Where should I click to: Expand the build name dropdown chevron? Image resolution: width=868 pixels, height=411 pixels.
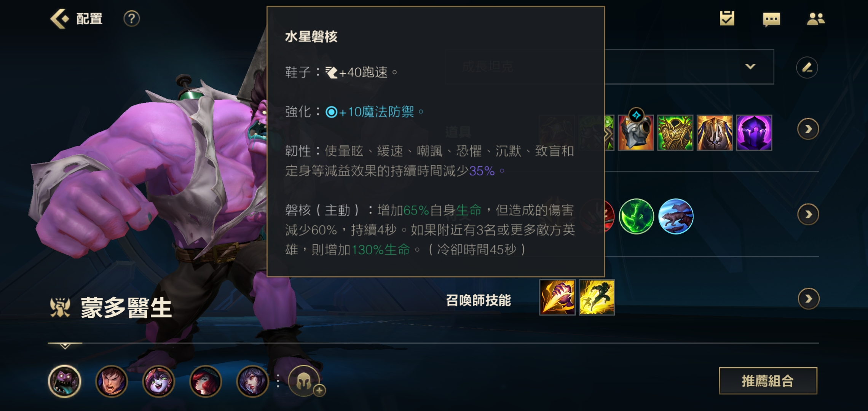(750, 67)
